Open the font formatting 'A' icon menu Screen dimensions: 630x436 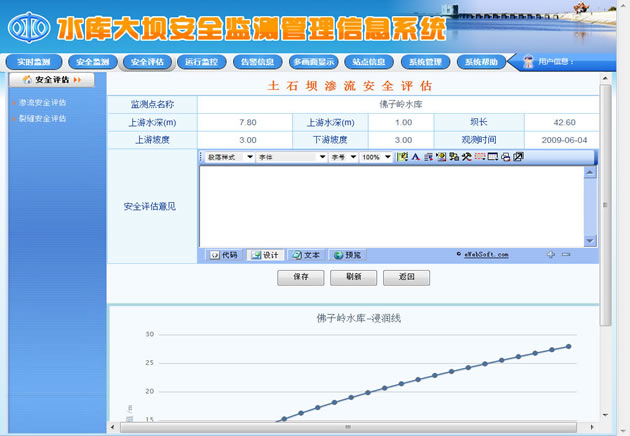point(415,157)
